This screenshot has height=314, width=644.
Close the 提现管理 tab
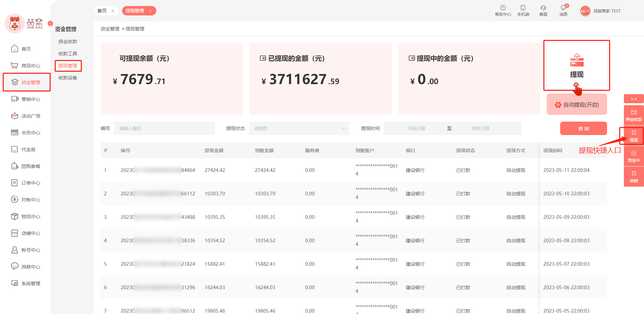point(150,11)
